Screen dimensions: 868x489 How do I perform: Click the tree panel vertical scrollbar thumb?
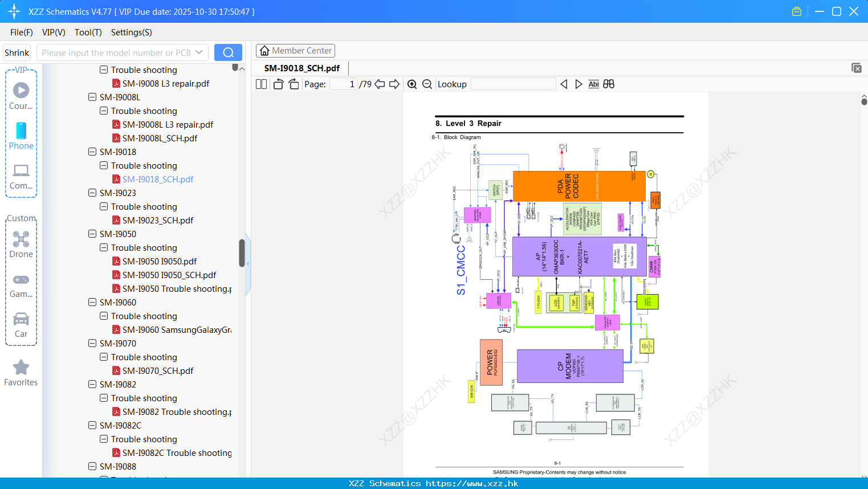point(242,253)
